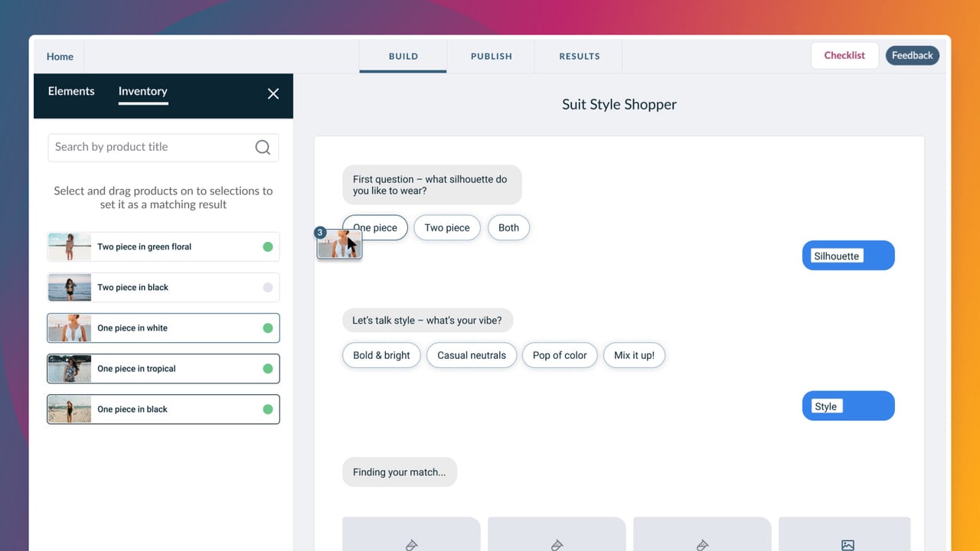Select the Mix it up! chip
The image size is (980, 551).
click(634, 355)
